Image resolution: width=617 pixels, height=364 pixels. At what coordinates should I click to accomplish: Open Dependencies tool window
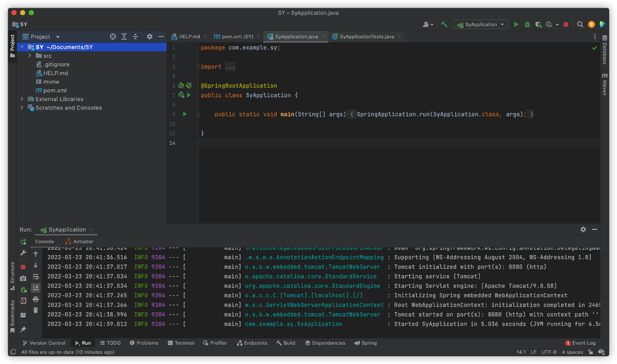[325, 343]
